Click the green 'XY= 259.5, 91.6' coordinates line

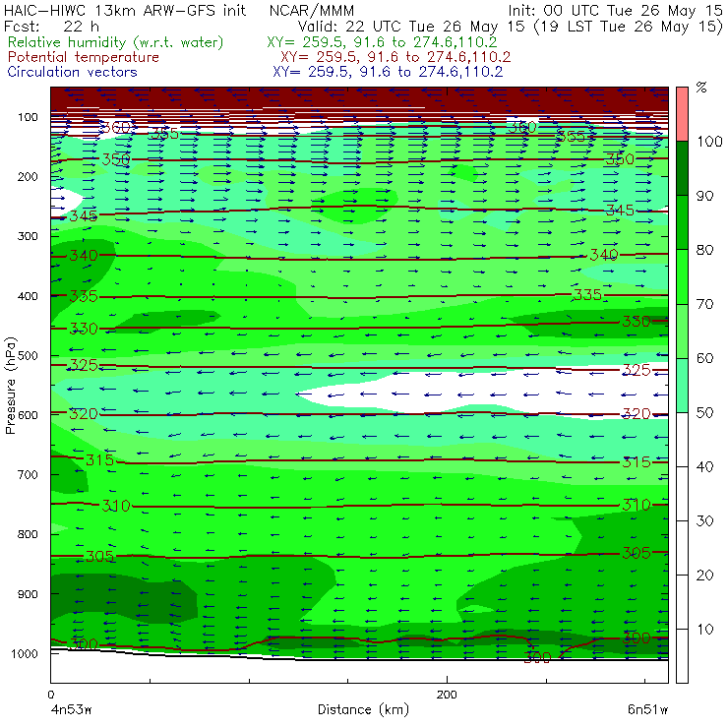(382, 42)
